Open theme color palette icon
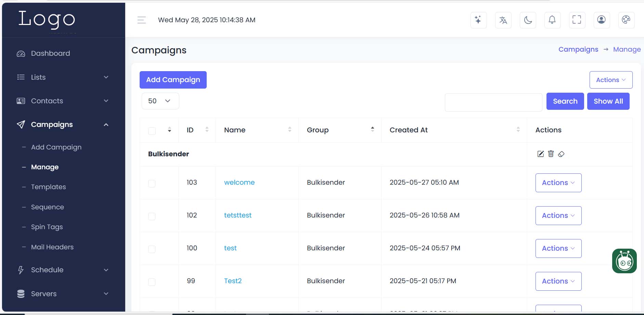The image size is (644, 315). click(x=626, y=20)
